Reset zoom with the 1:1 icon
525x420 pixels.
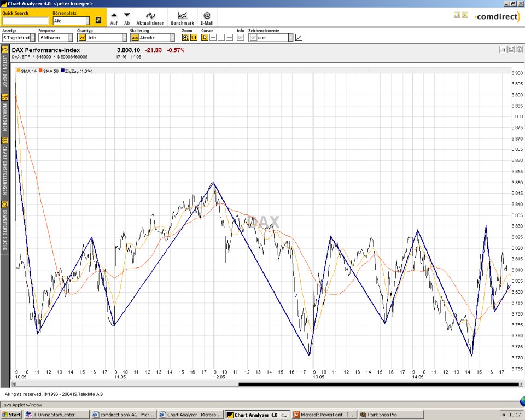click(x=194, y=38)
